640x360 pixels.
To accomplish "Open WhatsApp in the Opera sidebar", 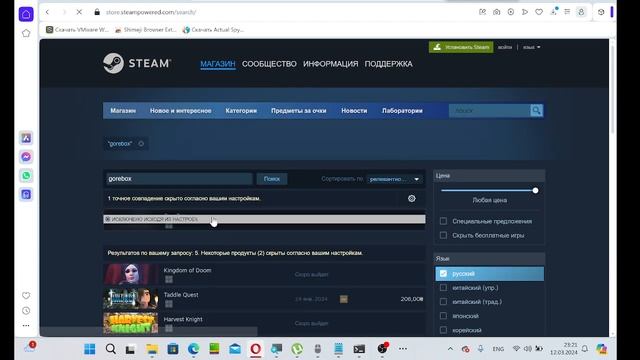I will coord(26,176).
